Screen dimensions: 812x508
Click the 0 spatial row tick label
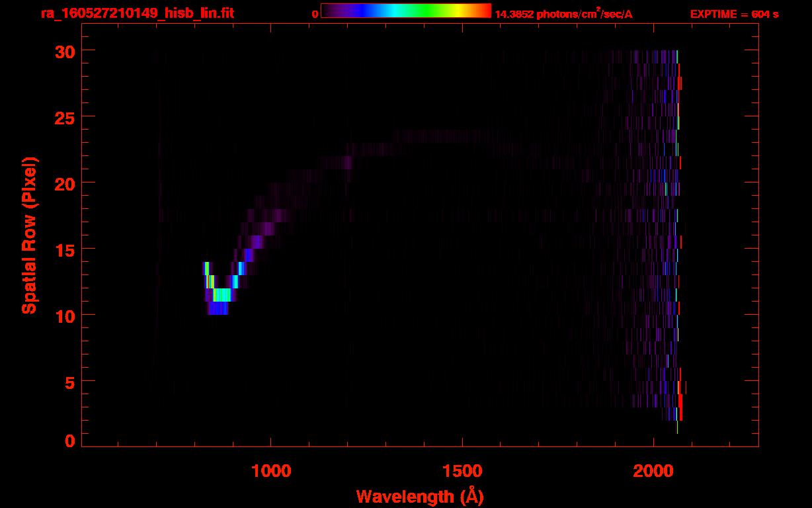69,441
